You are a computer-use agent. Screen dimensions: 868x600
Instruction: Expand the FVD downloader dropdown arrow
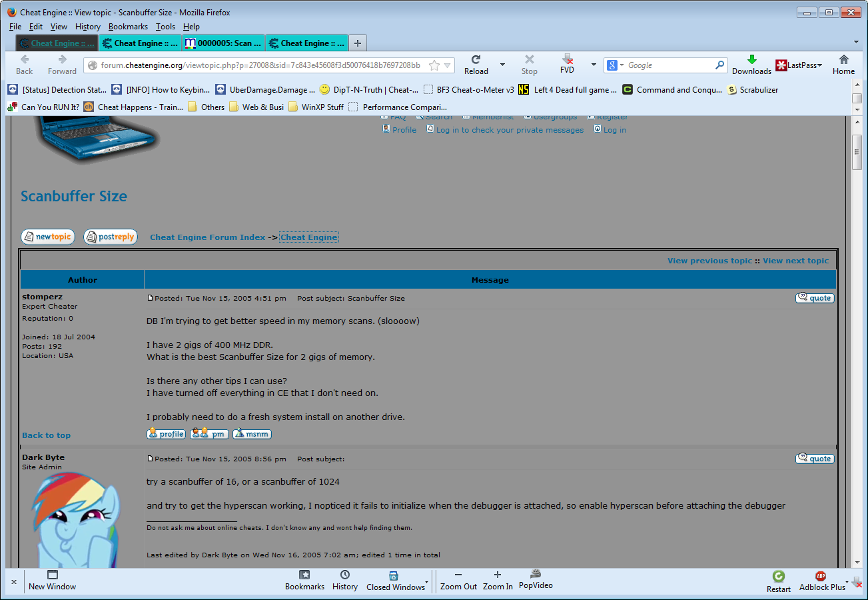(594, 65)
